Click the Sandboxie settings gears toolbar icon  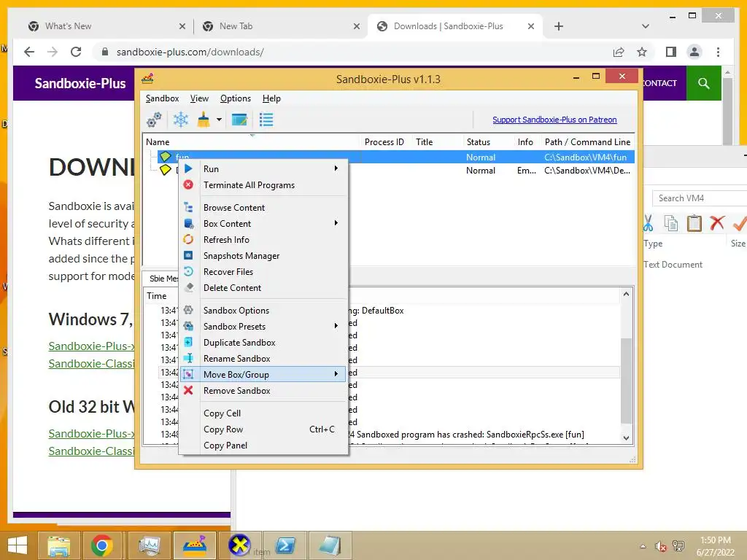154,120
